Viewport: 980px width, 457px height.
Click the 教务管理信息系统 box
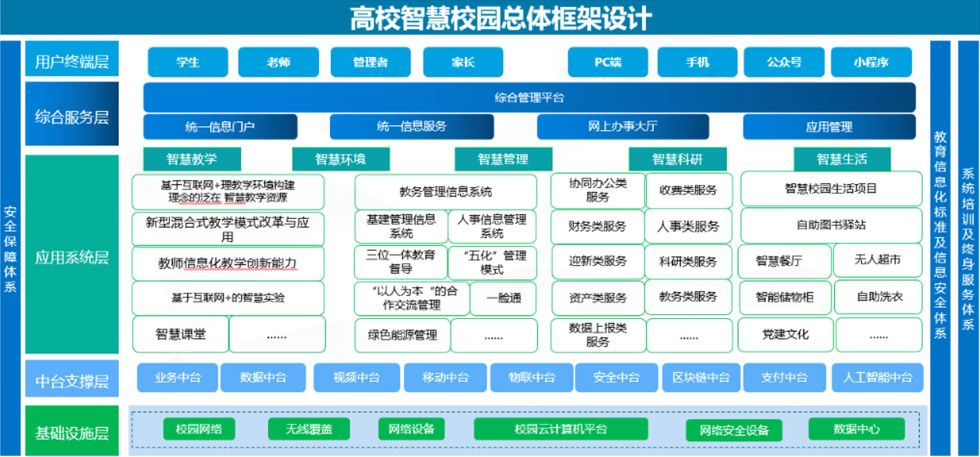(446, 192)
